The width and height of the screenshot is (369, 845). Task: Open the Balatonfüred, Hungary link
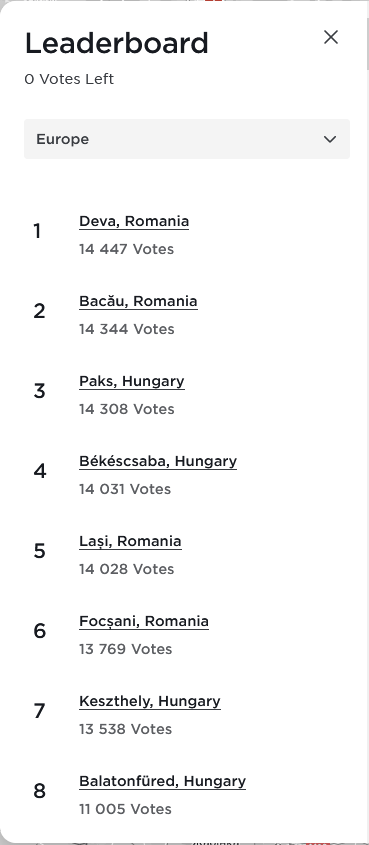[163, 781]
